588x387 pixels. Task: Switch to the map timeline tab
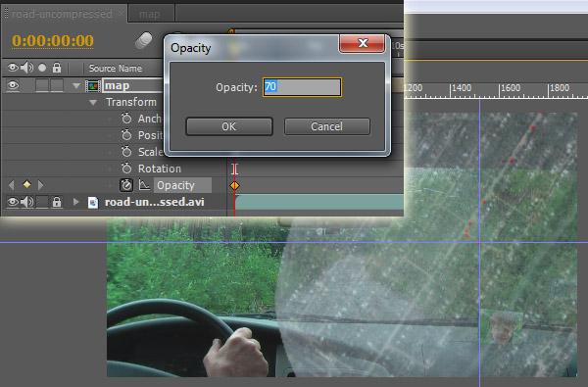[150, 15]
